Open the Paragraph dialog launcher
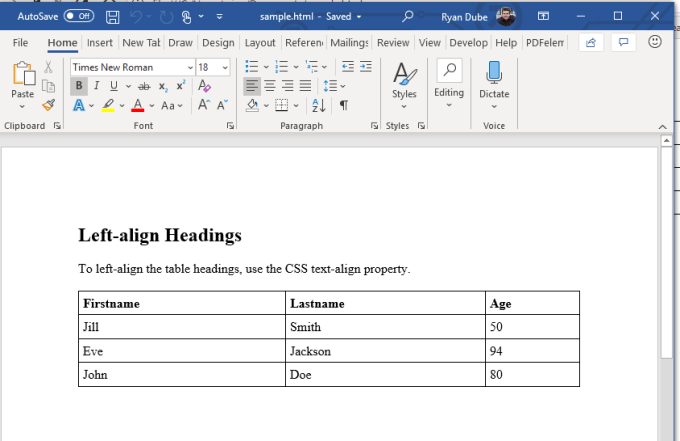 pos(374,126)
